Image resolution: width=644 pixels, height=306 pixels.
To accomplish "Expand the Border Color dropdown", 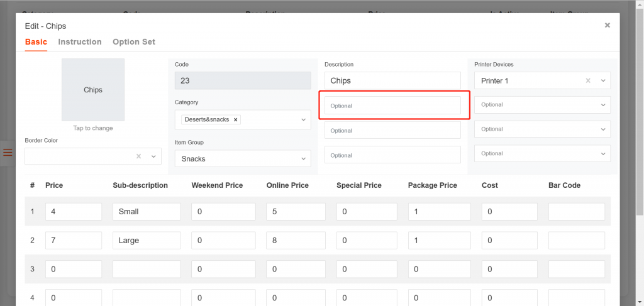I will coord(153,156).
